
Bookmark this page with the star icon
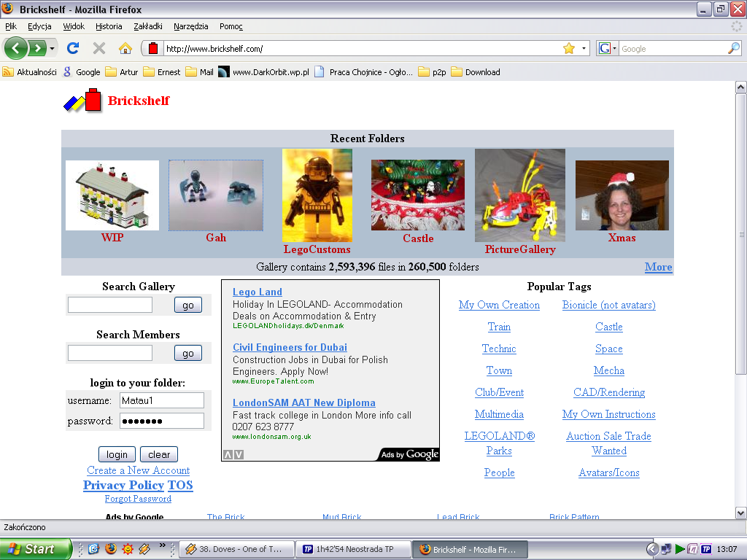[569, 48]
